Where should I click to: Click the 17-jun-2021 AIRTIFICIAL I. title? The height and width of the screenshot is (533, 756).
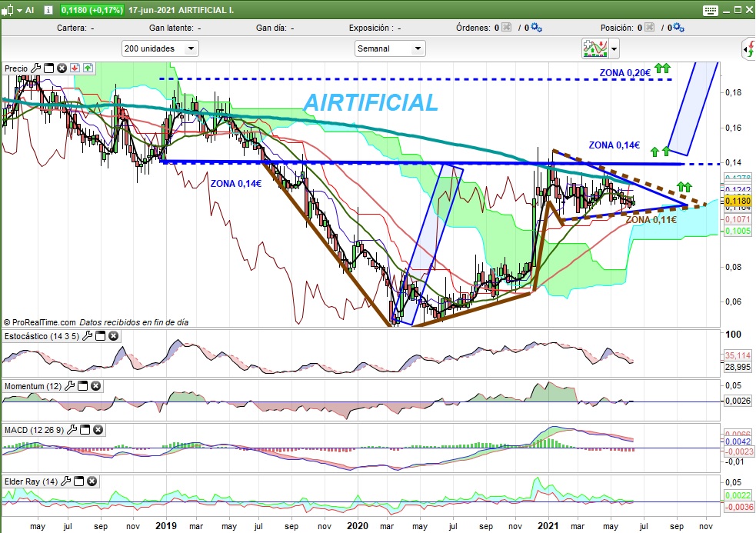(x=181, y=10)
